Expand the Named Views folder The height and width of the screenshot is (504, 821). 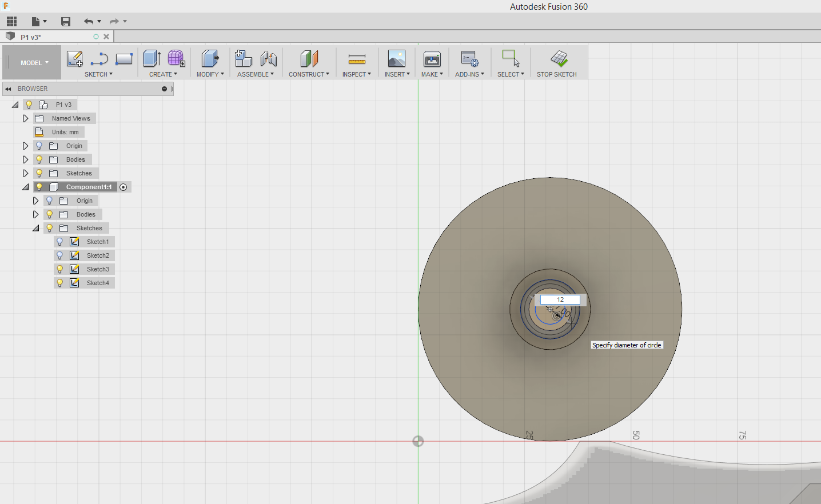click(25, 118)
